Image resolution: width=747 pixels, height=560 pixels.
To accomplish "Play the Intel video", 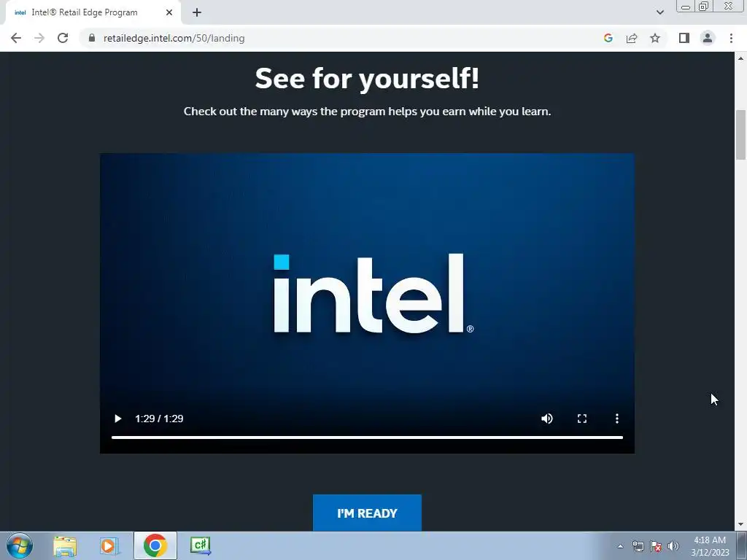I will click(x=117, y=419).
